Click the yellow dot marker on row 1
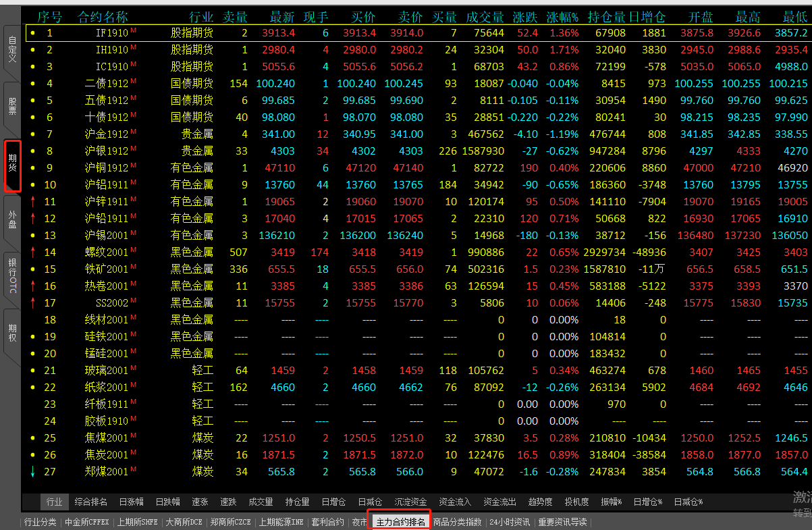The height and width of the screenshot is (530, 812). 32,32
